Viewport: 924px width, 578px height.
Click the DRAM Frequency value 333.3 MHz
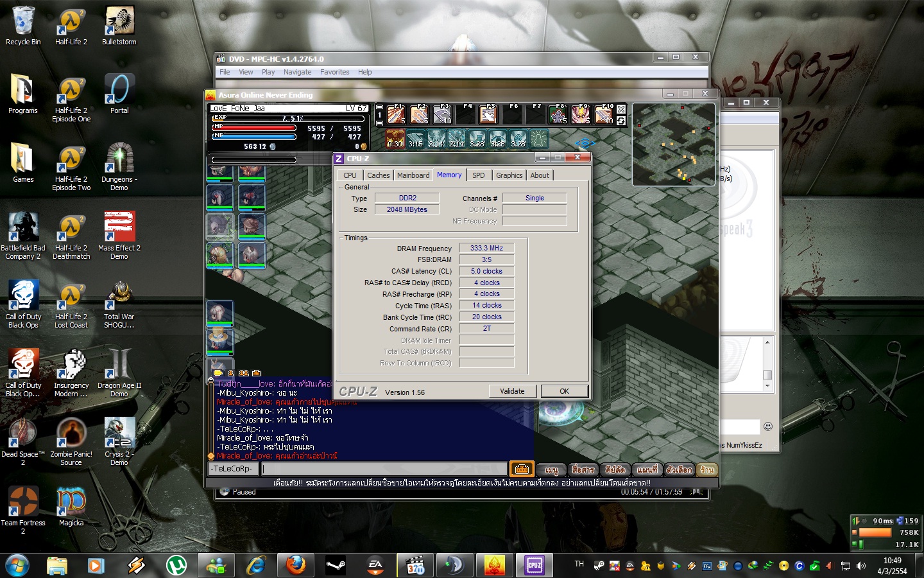486,248
